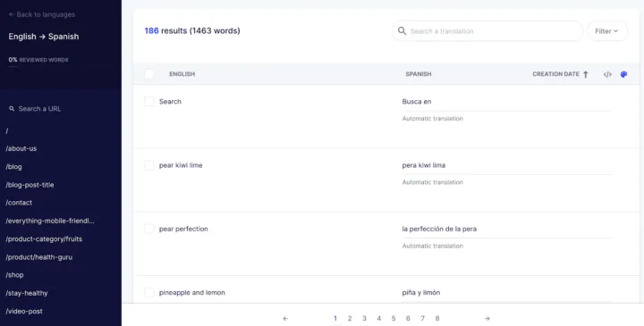
Task: Select the /blog URL
Action: (x=14, y=166)
